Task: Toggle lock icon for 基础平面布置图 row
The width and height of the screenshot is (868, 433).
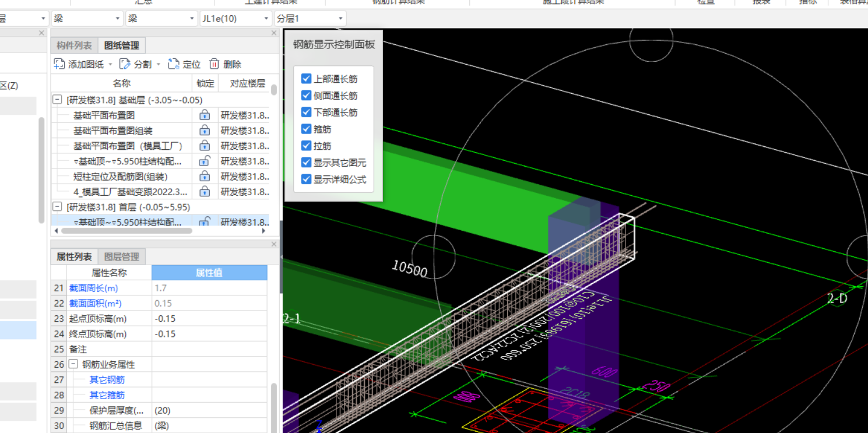Action: point(205,115)
